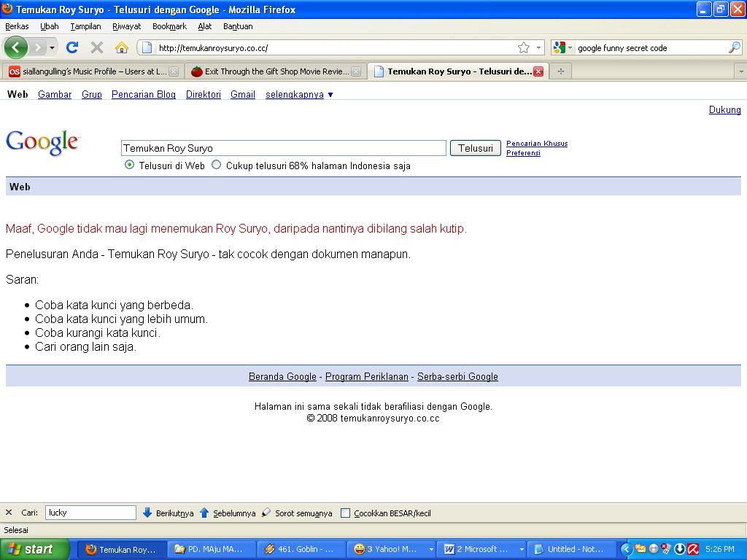Open the Google search engine selector
Image resolution: width=747 pixels, height=560 pixels.
563,47
